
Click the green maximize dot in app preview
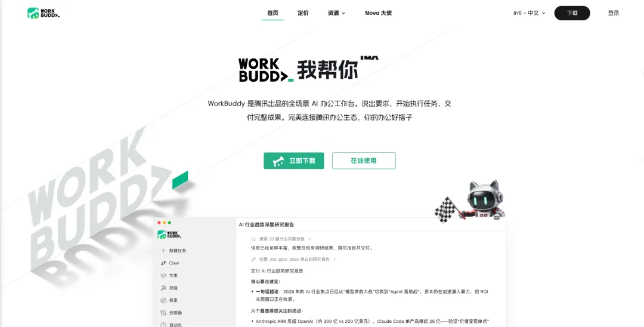click(169, 223)
